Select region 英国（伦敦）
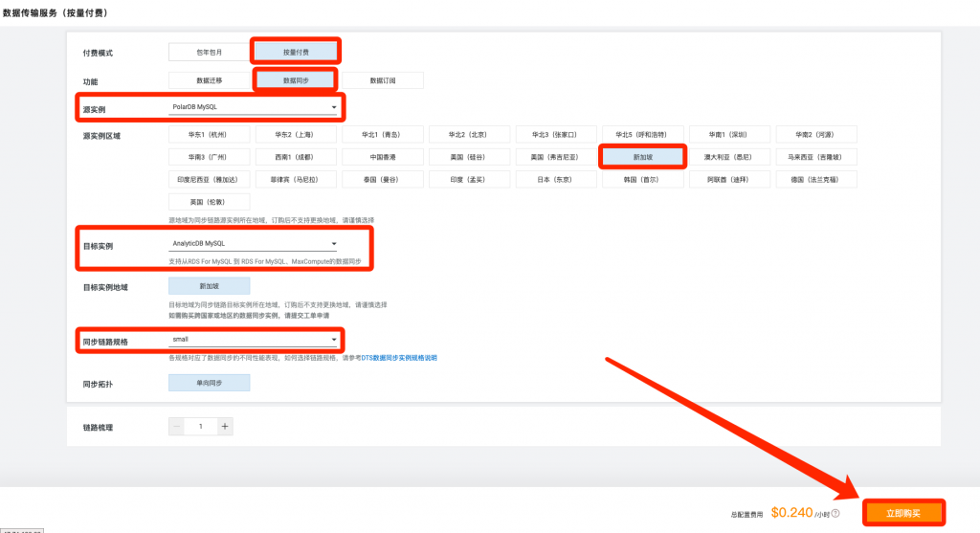This screenshot has width=980, height=533. pyautogui.click(x=209, y=202)
